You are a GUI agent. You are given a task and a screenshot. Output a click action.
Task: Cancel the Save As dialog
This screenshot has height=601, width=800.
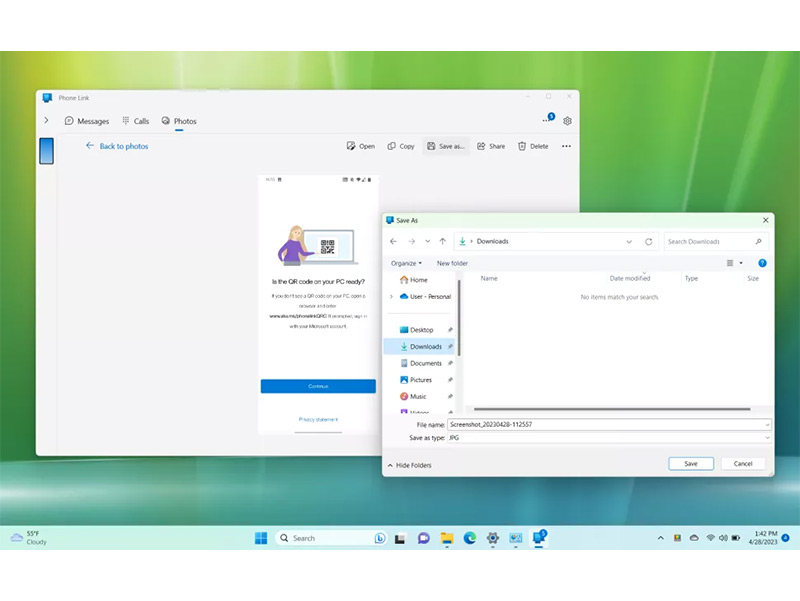tap(743, 464)
